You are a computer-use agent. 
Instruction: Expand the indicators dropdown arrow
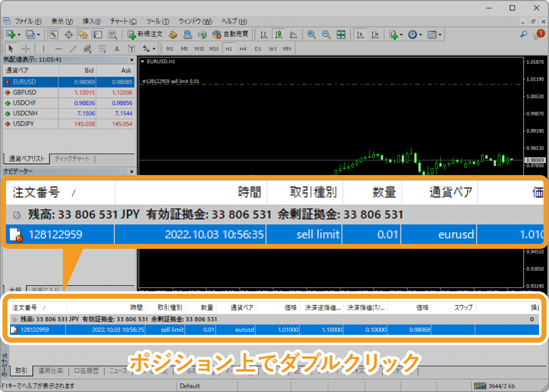click(x=401, y=34)
